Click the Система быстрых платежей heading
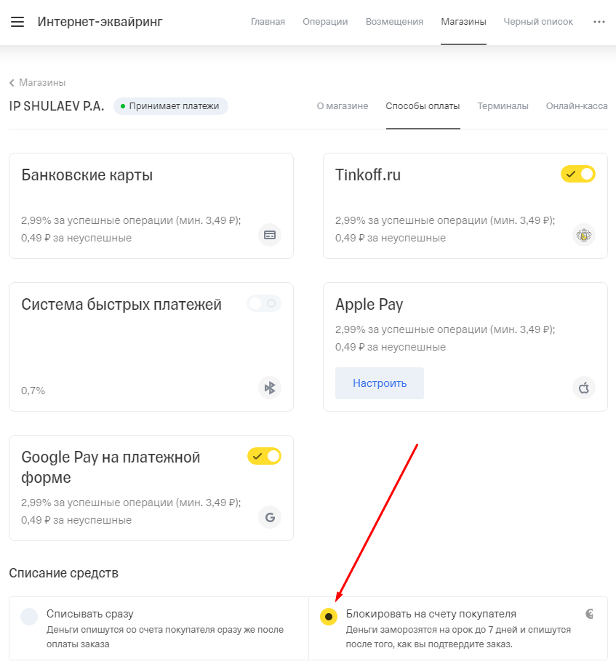This screenshot has width=616, height=672. pos(121,304)
